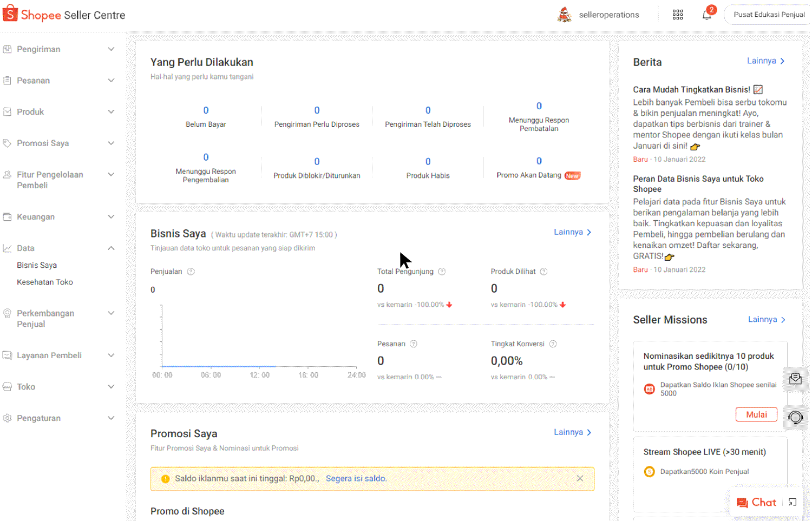Collapse the Data sidebar section
The width and height of the screenshot is (812, 521).
(x=111, y=248)
